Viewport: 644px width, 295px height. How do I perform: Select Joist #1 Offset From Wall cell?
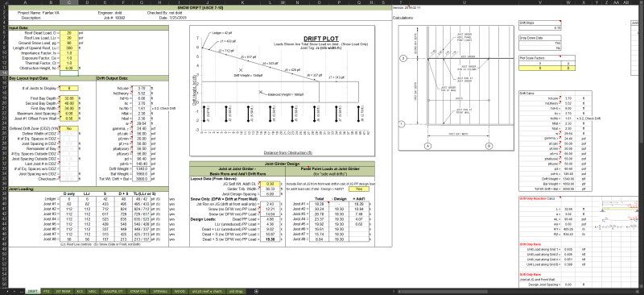[x=68, y=118]
